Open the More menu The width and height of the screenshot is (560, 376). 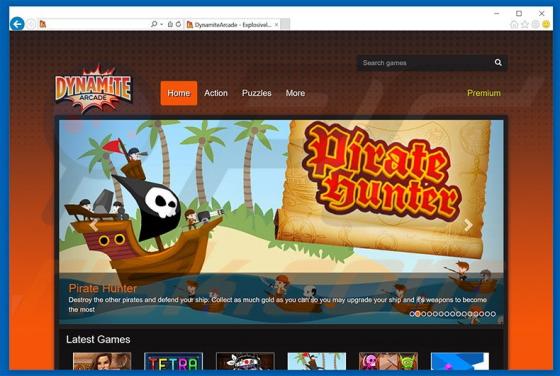pos(295,93)
